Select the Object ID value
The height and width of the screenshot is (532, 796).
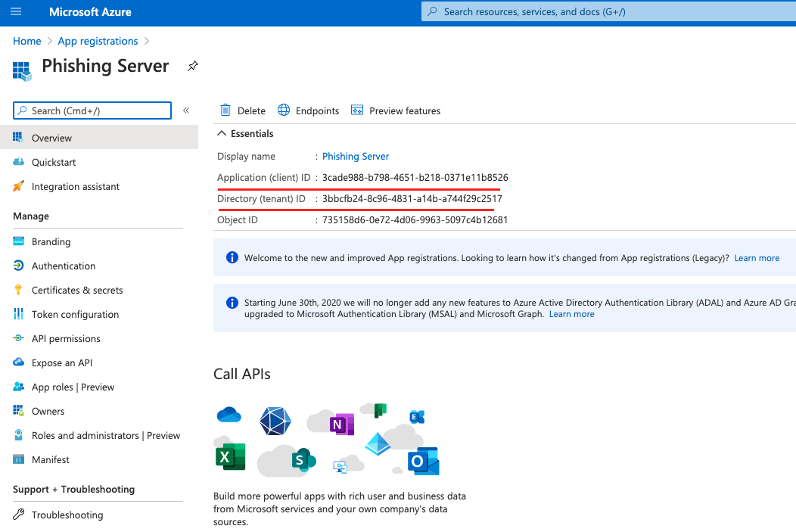point(415,219)
